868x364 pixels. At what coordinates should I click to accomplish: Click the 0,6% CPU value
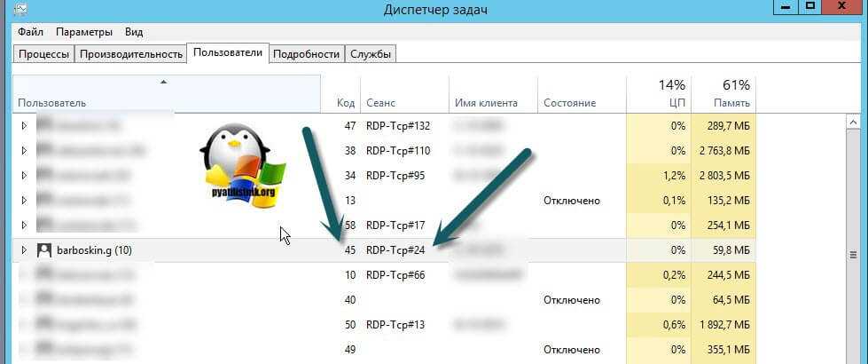click(675, 325)
